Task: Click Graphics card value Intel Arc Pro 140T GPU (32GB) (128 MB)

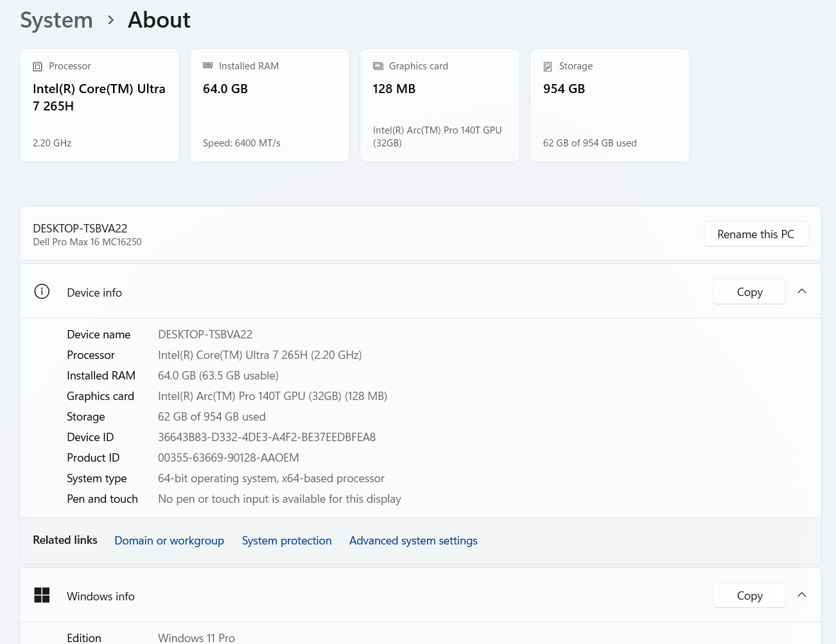Action: pyautogui.click(x=273, y=396)
